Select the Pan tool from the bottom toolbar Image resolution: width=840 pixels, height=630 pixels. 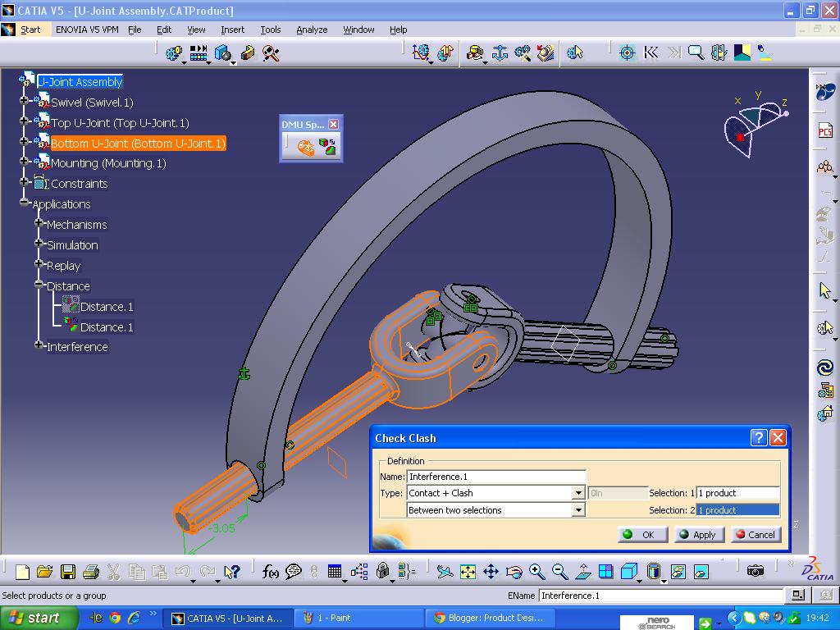coord(492,570)
